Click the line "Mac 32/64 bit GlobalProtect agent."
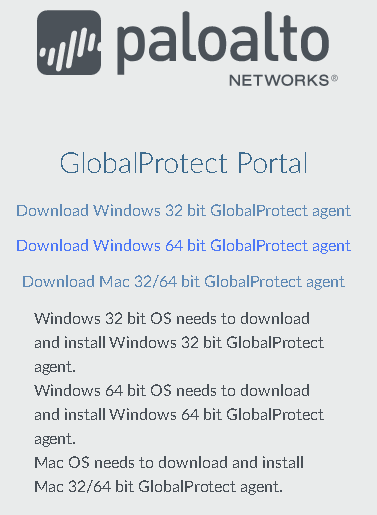This screenshot has height=515, width=377. [x=158, y=487]
